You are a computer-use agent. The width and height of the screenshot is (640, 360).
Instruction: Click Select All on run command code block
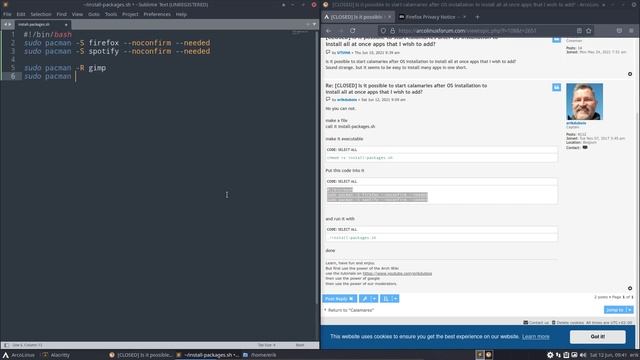pos(347,229)
